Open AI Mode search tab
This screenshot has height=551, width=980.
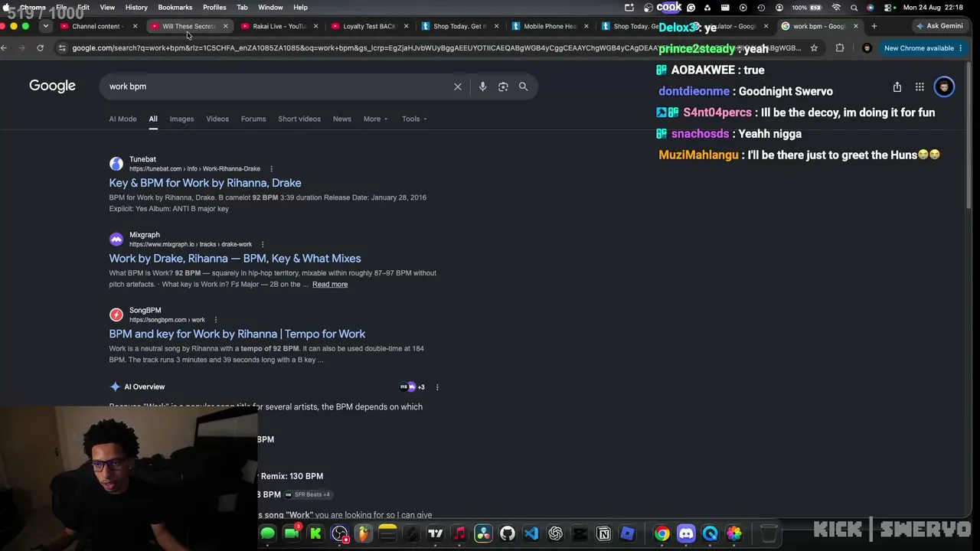[x=122, y=119]
